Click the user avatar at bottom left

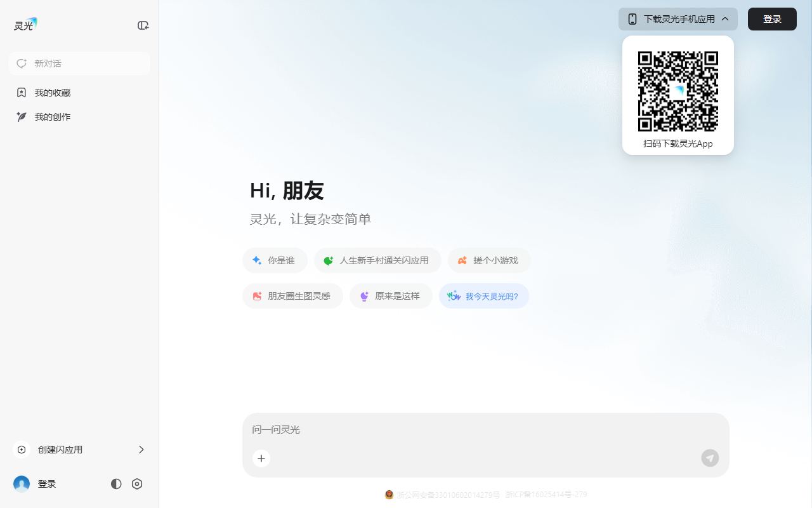click(x=22, y=484)
